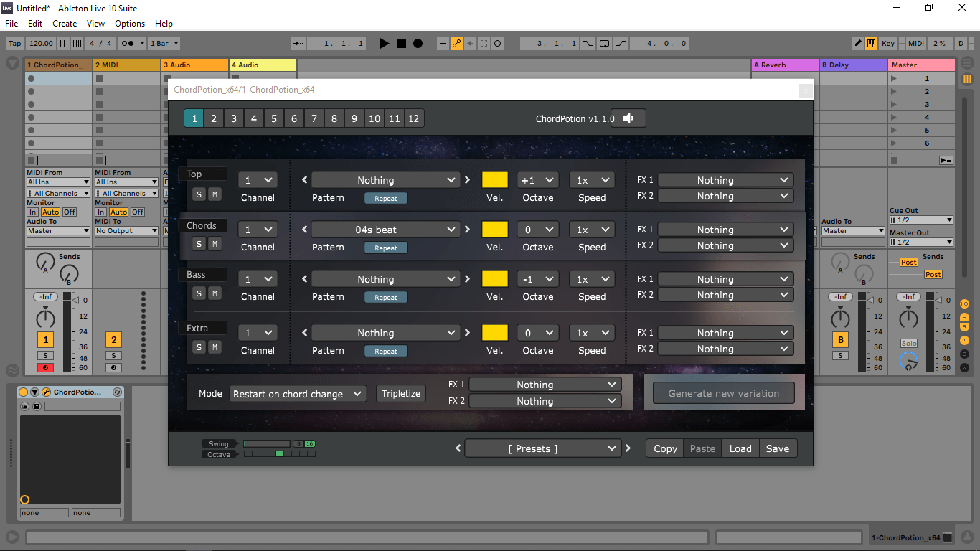Image resolution: width=980 pixels, height=551 pixels.
Task: Mute the Extra layer
Action: (x=215, y=347)
